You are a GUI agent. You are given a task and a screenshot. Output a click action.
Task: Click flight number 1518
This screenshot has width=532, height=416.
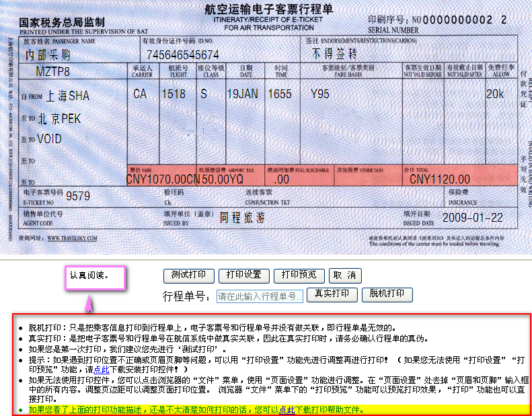click(x=174, y=94)
